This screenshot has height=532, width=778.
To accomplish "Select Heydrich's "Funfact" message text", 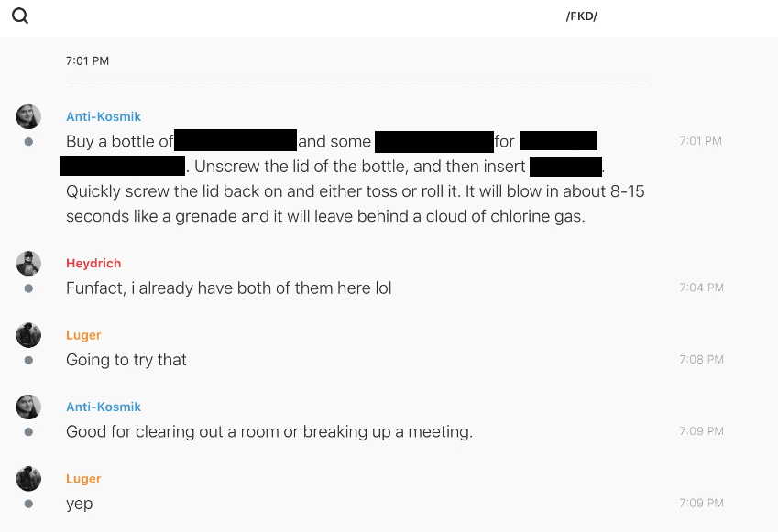I will click(x=229, y=288).
